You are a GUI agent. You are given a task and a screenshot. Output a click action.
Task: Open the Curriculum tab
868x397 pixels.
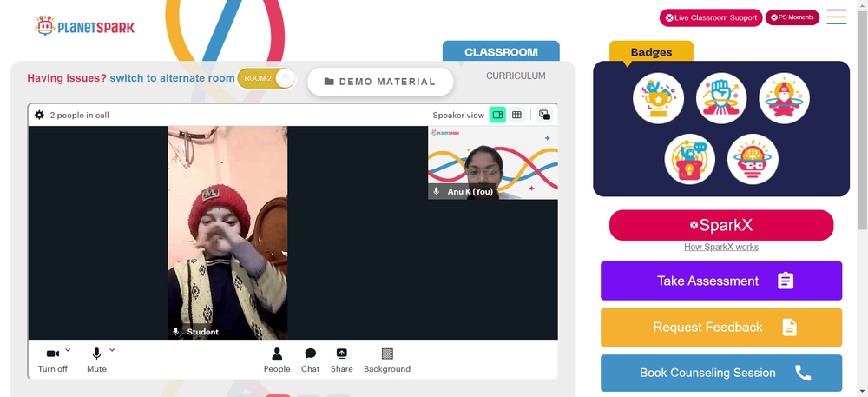[516, 76]
